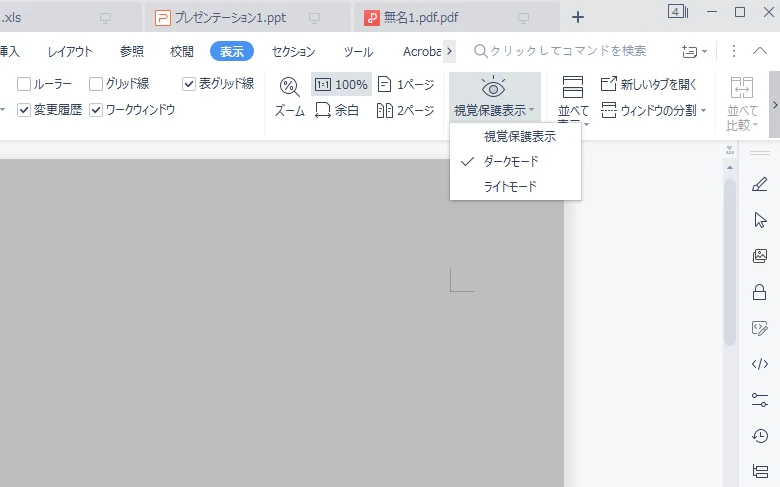
Task: Choose ダークモード in the dropdown menu
Action: point(515,162)
